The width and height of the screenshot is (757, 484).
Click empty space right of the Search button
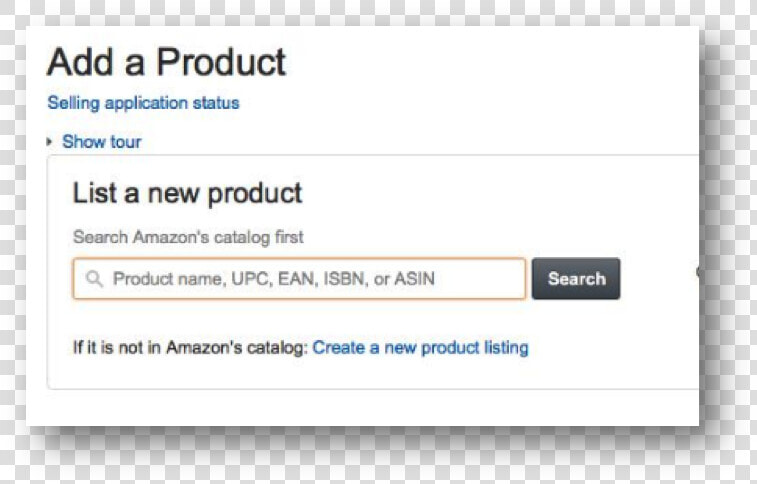pyautogui.click(x=657, y=278)
